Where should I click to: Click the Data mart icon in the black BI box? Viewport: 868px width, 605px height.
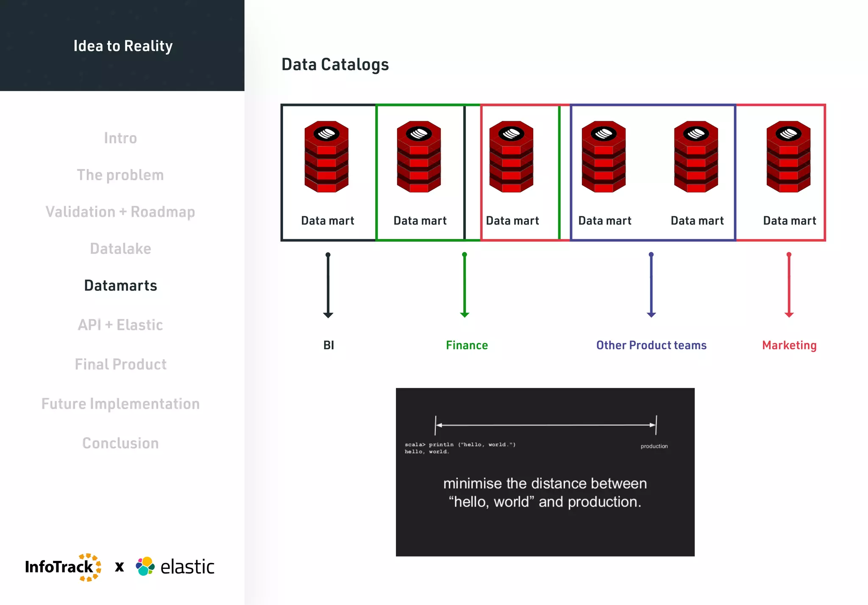(x=326, y=156)
